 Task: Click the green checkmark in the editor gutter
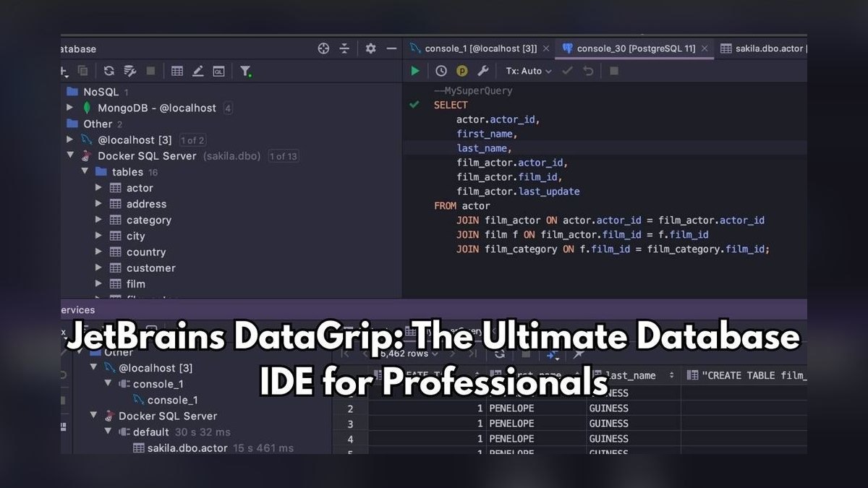414,105
